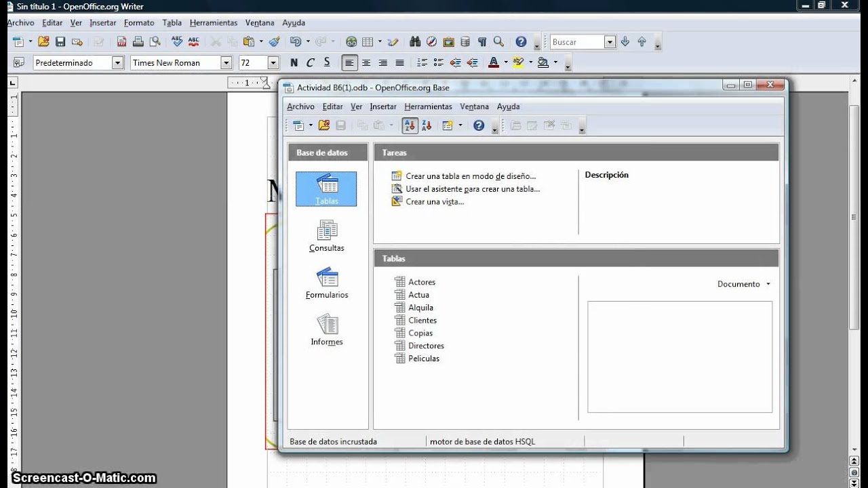The width and height of the screenshot is (868, 488).
Task: Expand the font color dropdown arrow
Action: (x=506, y=62)
